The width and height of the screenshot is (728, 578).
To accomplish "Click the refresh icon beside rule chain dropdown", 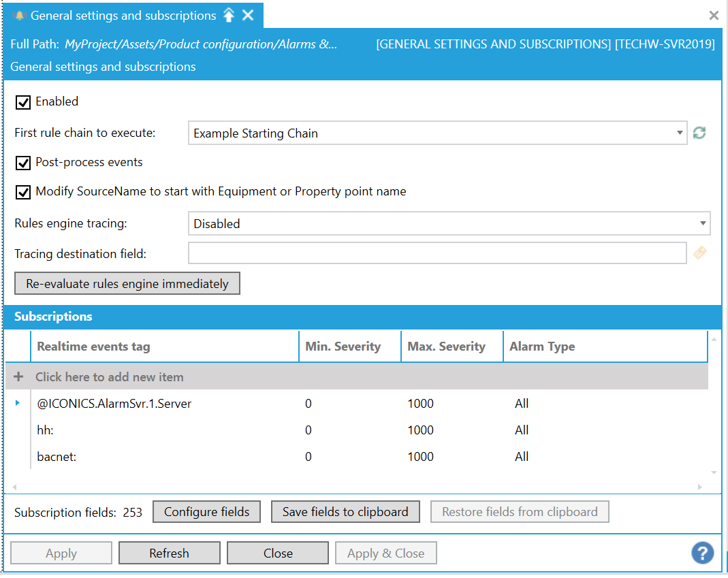I will (x=699, y=133).
